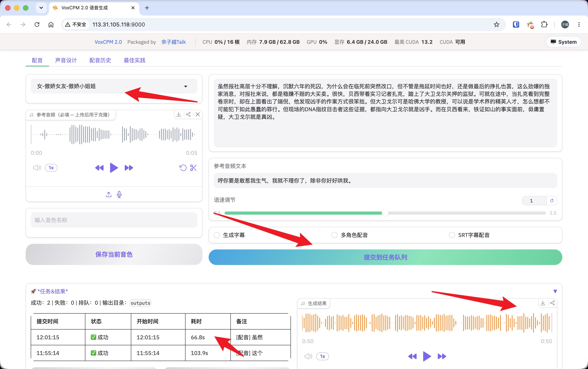Open the VoxCPM 2.0 link

tap(108, 42)
